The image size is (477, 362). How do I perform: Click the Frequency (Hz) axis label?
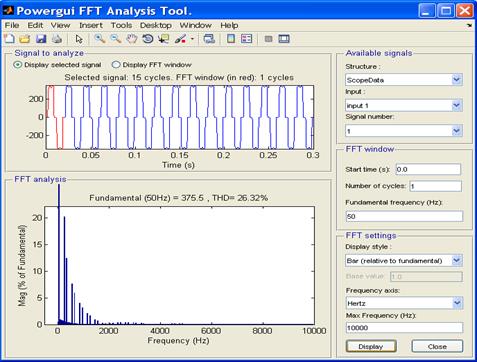[x=178, y=341]
